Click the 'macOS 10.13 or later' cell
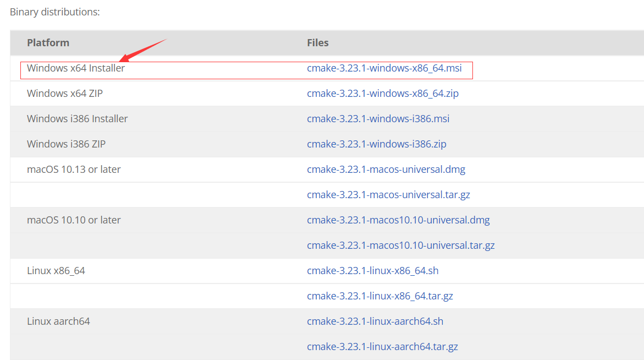Image resolution: width=644 pixels, height=360 pixels. [74, 170]
